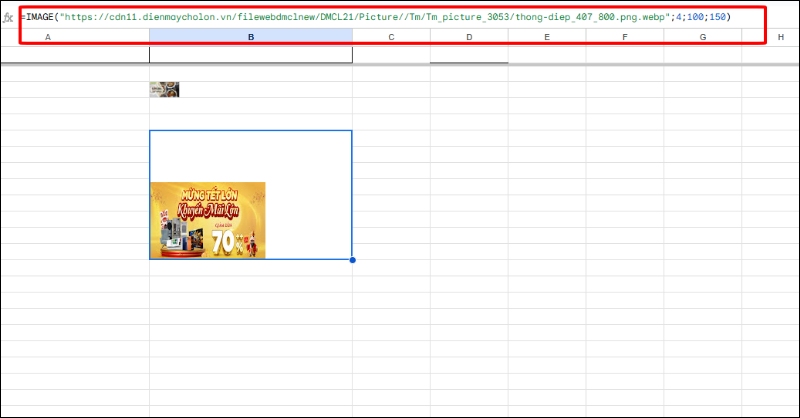800x418 pixels.
Task: Select column F header
Action: (x=625, y=37)
